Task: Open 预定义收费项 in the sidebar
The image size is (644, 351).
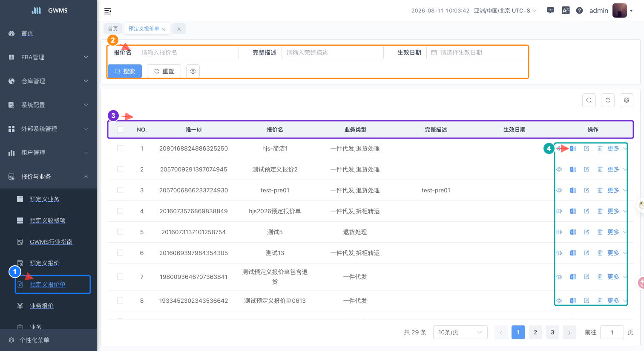Action: [48, 220]
